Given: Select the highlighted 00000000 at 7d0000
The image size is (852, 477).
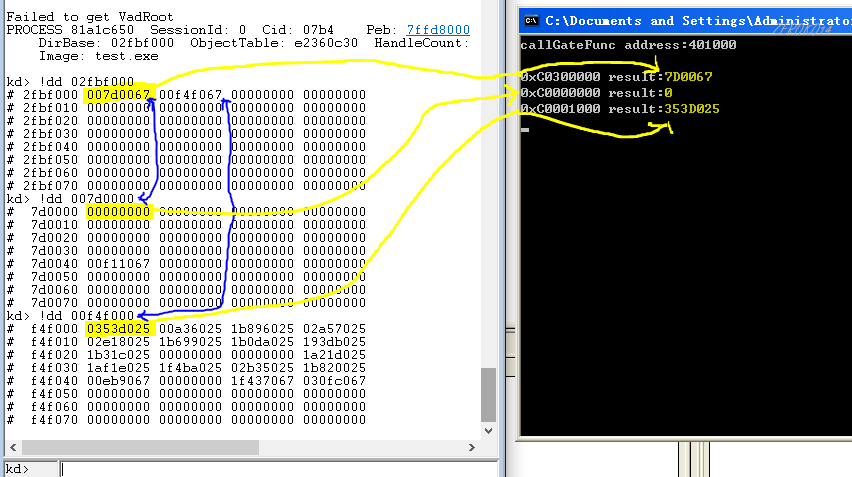Looking at the screenshot, I should (118, 212).
